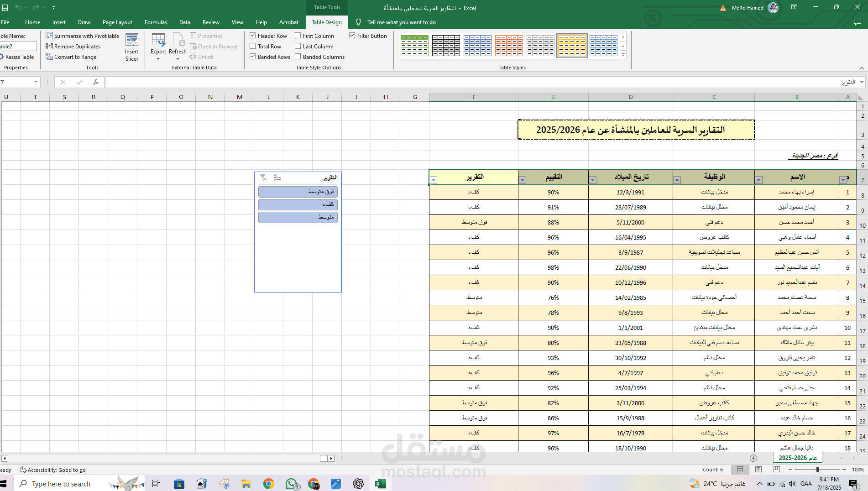This screenshot has width=868, height=491.
Task: Click Remove Duplicates in Tools group
Action: coord(73,46)
